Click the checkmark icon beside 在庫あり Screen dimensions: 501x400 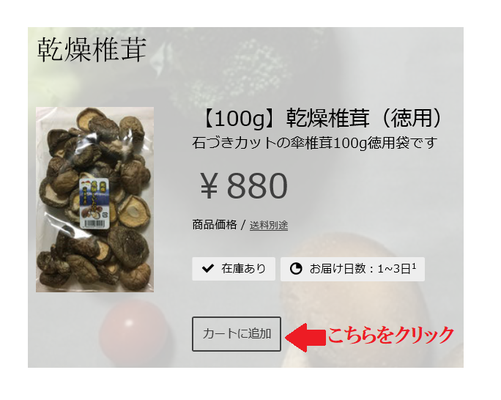tap(208, 269)
